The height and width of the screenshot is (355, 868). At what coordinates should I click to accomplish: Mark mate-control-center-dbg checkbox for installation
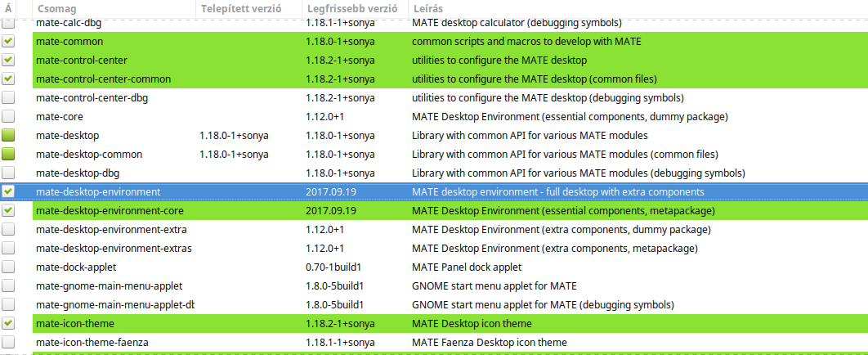(8, 98)
